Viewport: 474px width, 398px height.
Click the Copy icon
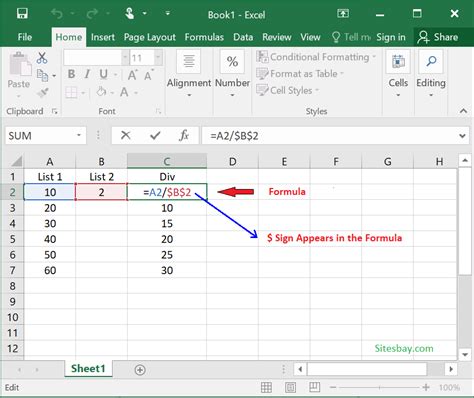42,75
